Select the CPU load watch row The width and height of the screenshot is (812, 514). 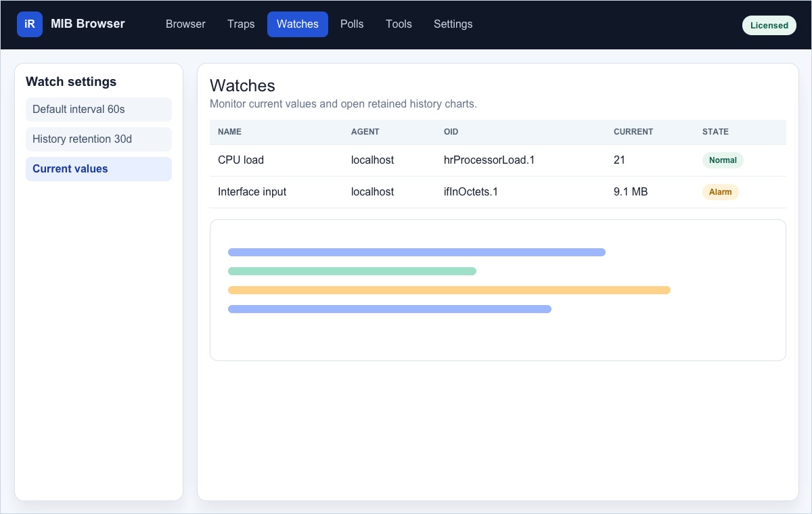[498, 160]
